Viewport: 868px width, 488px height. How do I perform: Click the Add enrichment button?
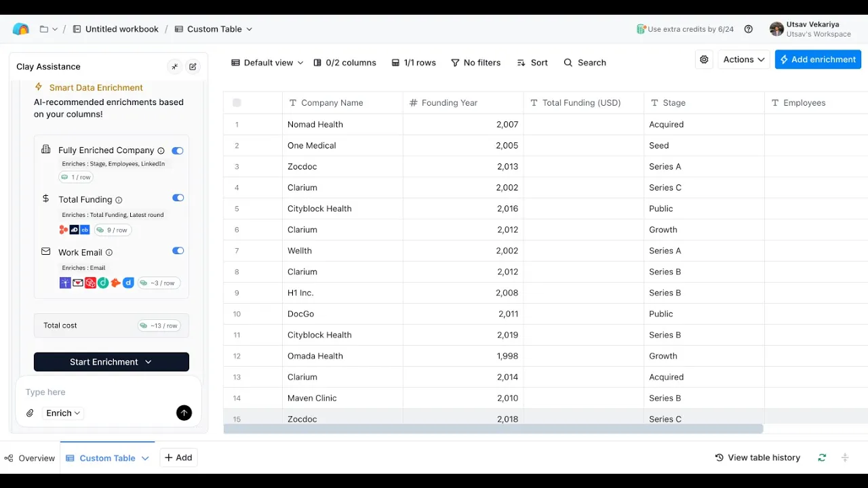[x=818, y=60]
